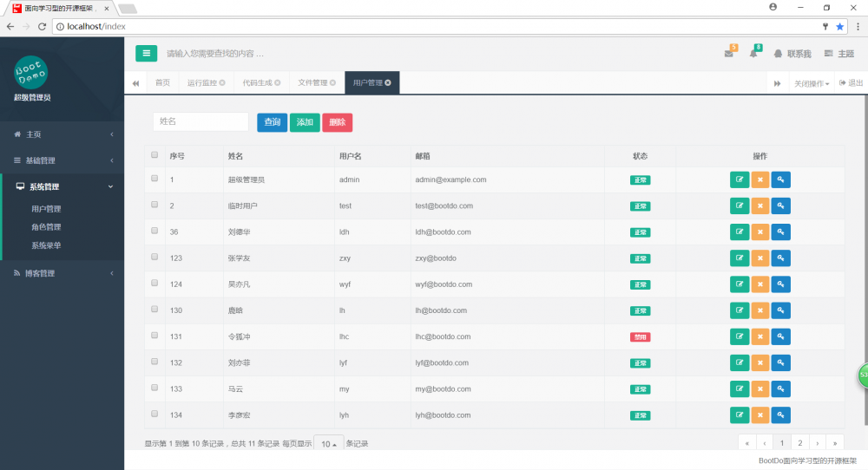Edit the lyh user row

(x=740, y=415)
